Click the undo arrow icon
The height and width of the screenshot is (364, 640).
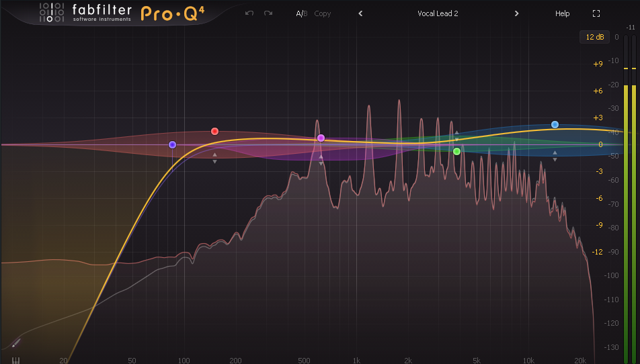coord(249,13)
